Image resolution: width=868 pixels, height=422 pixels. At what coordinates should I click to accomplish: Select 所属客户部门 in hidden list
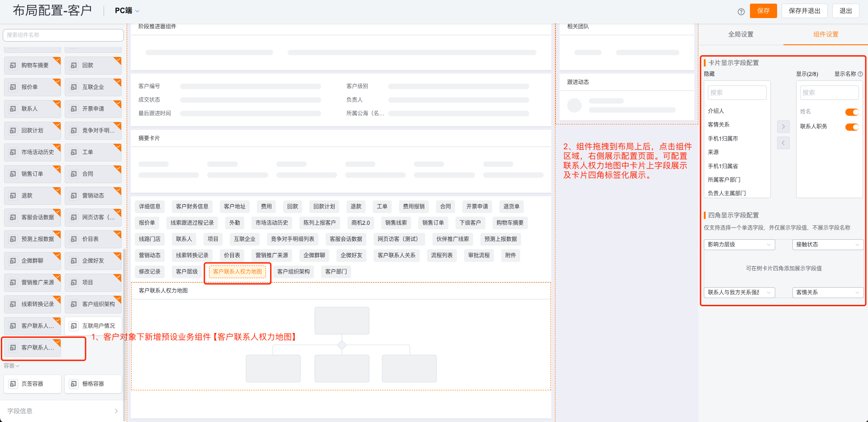(724, 180)
